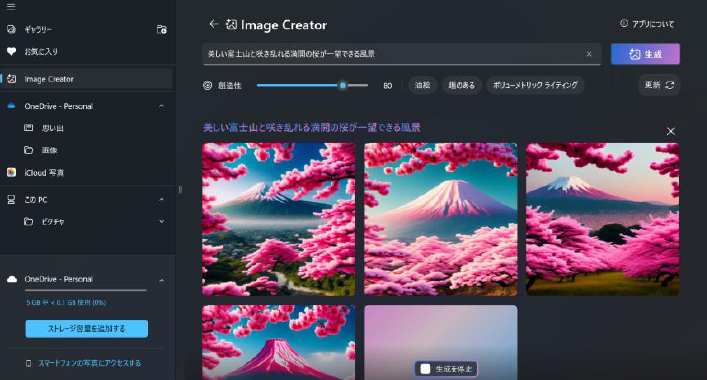Click the 生成を停止 stop button

(446, 369)
